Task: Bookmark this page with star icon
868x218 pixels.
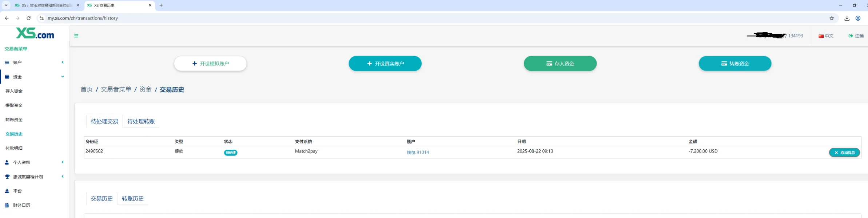Action: pos(832,18)
